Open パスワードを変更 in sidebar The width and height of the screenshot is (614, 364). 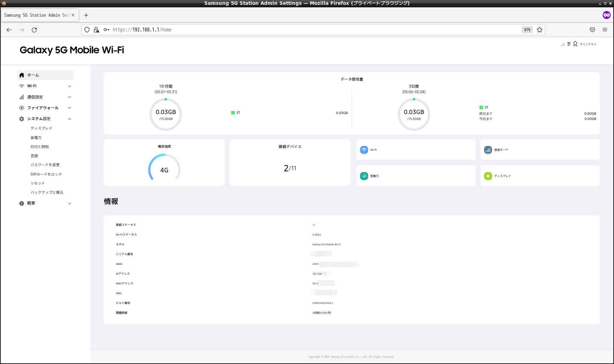(45, 165)
